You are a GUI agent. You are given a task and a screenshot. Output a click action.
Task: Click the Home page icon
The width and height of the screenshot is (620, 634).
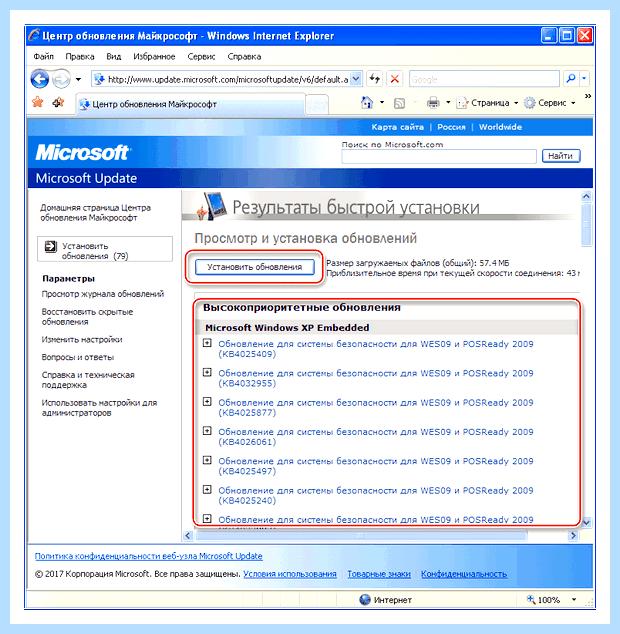pyautogui.click(x=367, y=103)
